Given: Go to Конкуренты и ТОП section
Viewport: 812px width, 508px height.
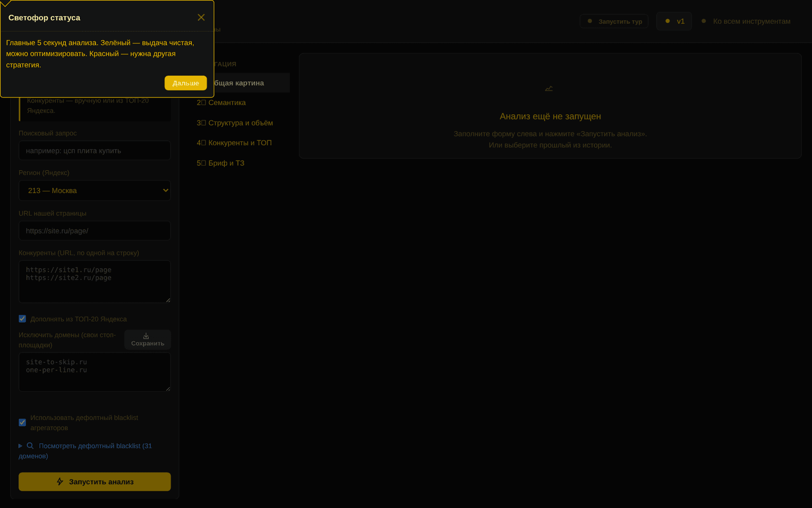Looking at the screenshot, I should pos(241,143).
